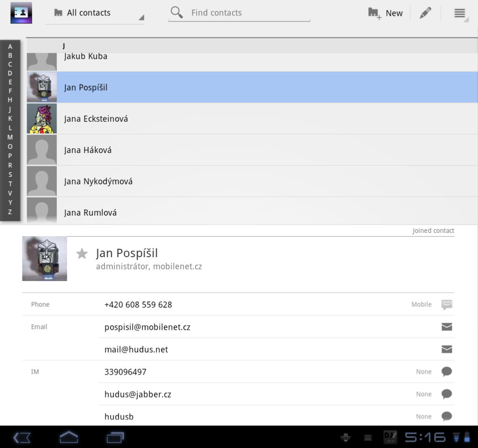478x448 pixels.
Task: Call the number +420 608 559 628
Action: [138, 304]
